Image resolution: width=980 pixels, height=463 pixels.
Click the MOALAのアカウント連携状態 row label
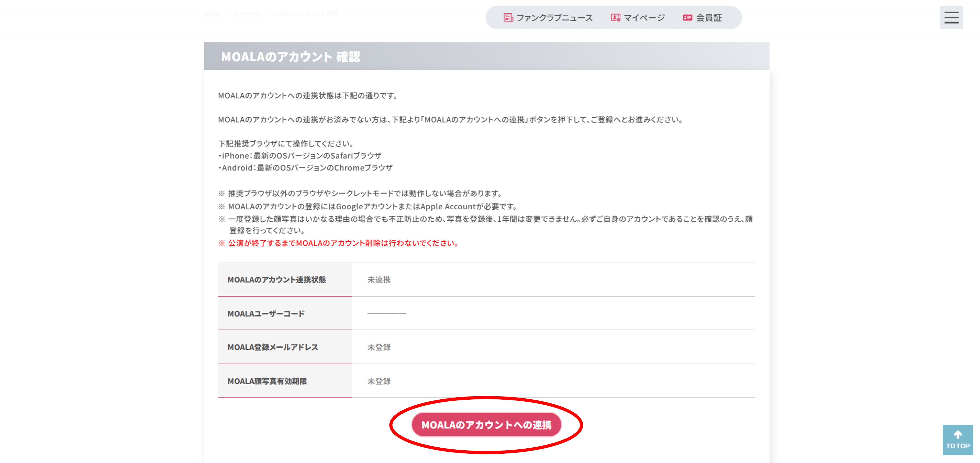coord(277,280)
